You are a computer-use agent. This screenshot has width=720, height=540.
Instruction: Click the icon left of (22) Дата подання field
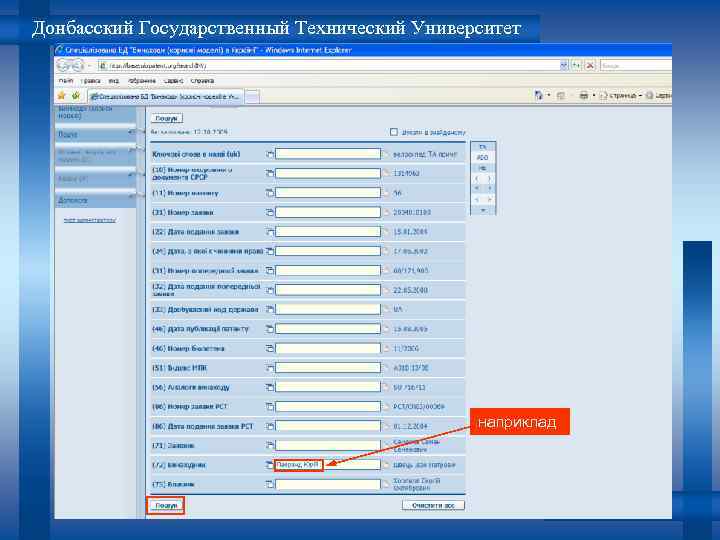click(x=270, y=231)
